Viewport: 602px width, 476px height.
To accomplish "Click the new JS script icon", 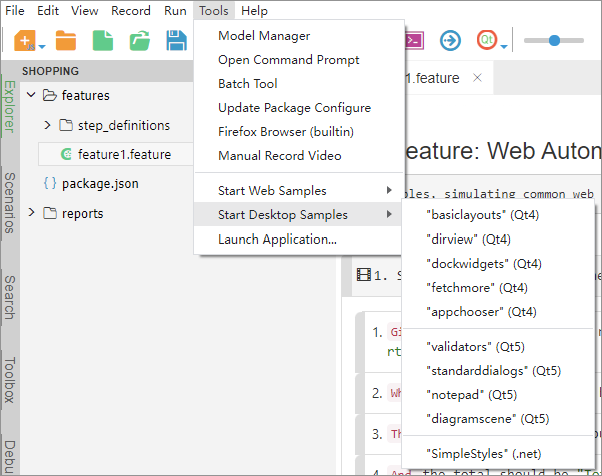I will (x=25, y=40).
